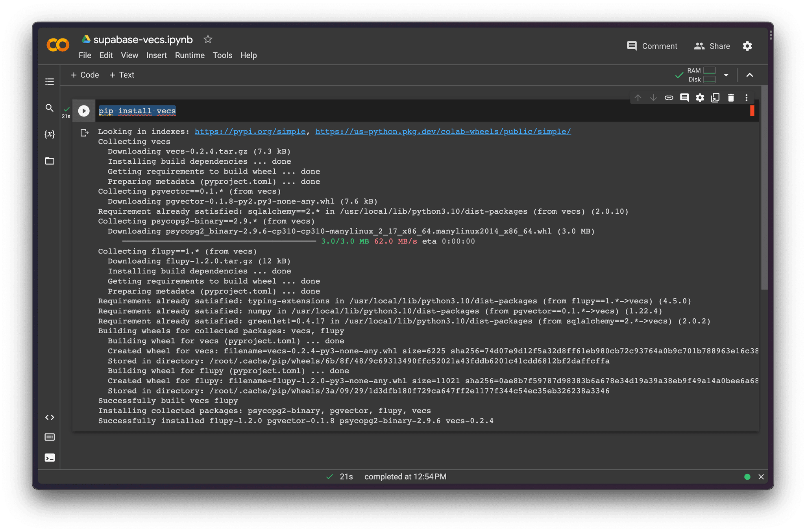Open the Insert menu

tap(156, 55)
